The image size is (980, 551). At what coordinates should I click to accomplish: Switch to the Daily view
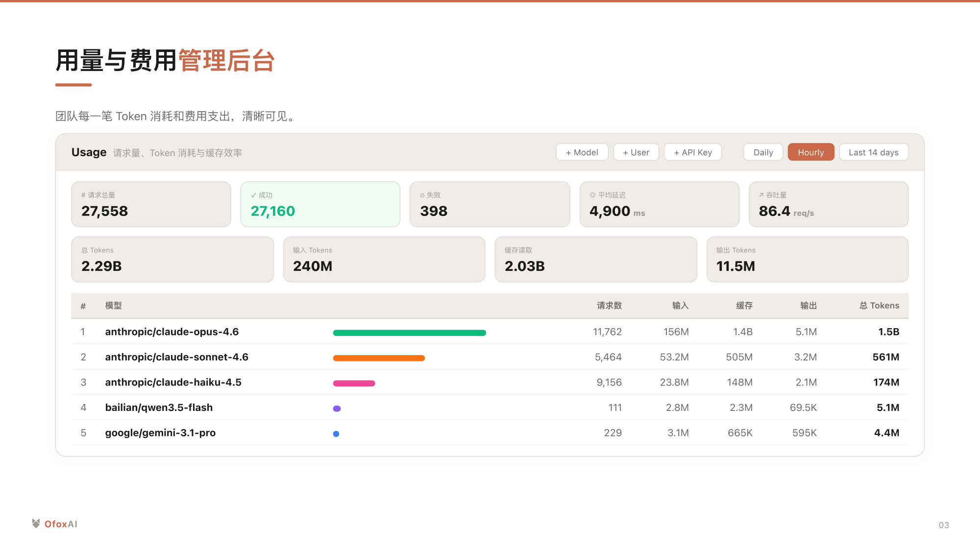[x=763, y=152]
